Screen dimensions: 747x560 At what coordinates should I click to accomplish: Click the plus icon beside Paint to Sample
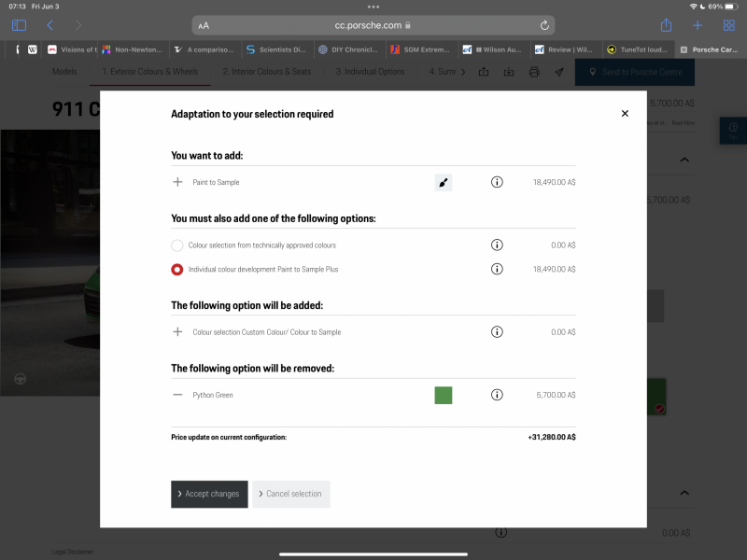[177, 182]
